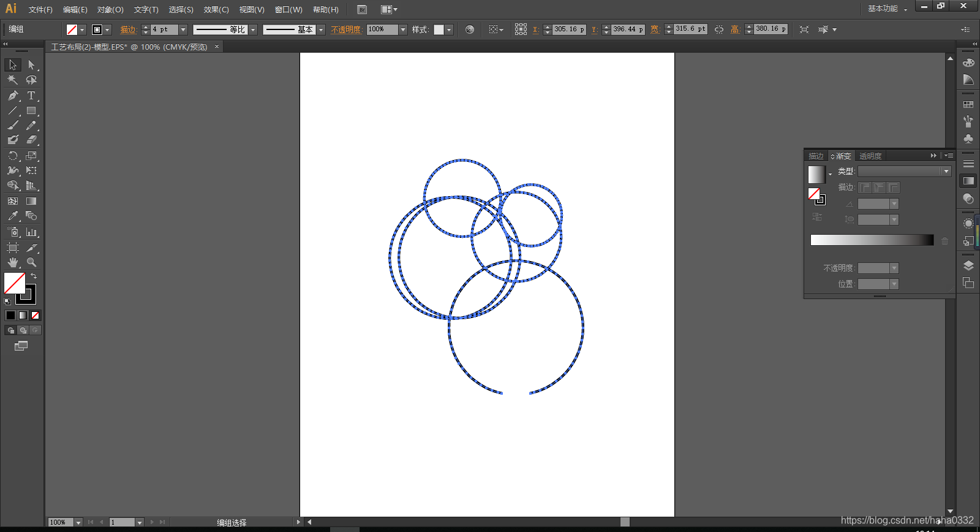
Task: Open the 效果(C) menu
Action: pos(216,10)
